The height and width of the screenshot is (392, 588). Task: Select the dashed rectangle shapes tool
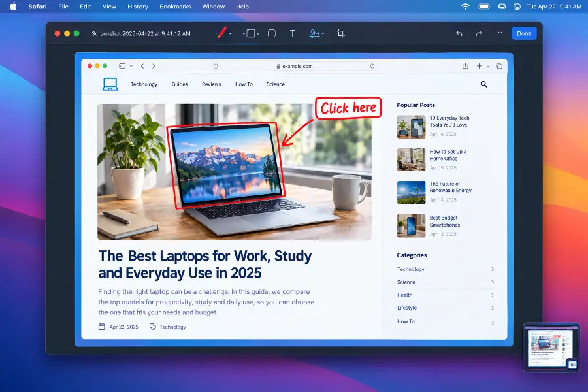[x=250, y=34]
